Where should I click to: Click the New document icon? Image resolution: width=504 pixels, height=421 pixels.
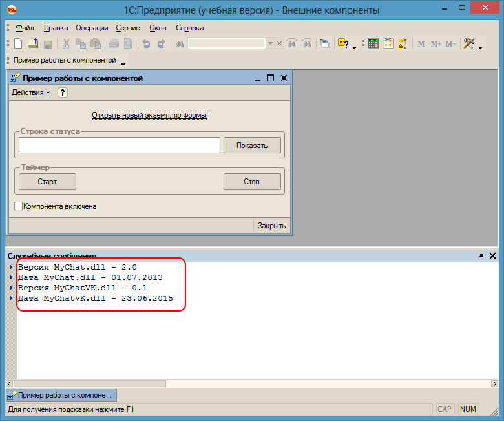[x=18, y=44]
